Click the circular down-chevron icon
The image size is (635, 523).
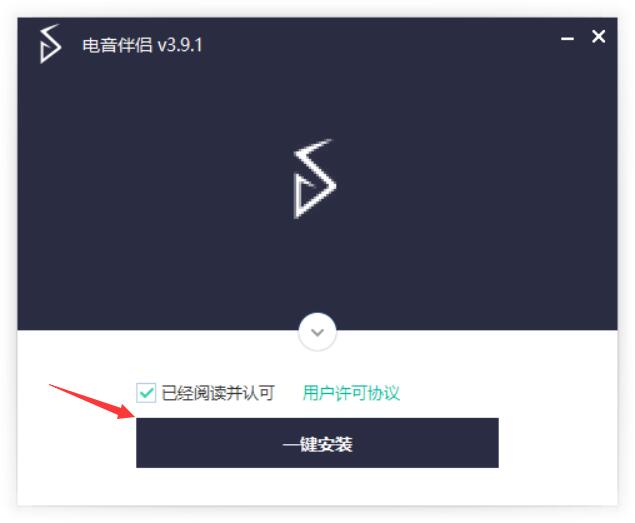pos(317,332)
